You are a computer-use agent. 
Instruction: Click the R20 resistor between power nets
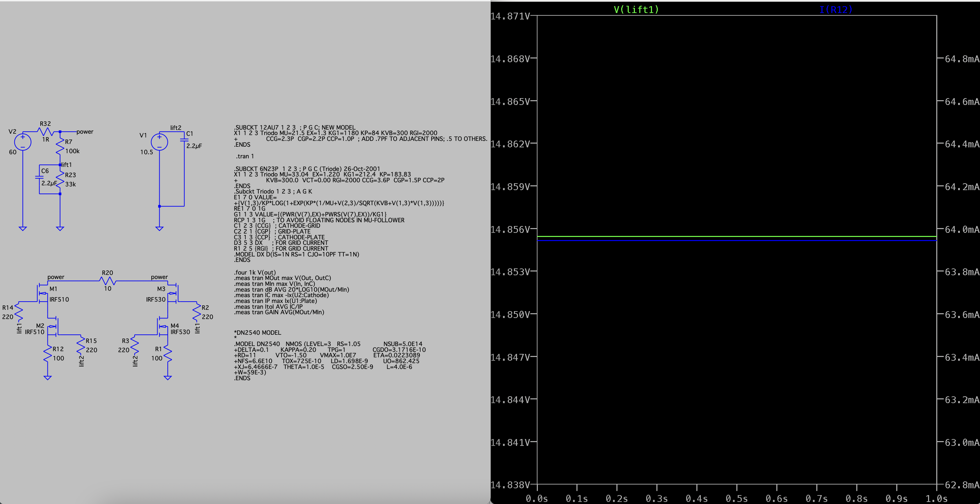108,281
